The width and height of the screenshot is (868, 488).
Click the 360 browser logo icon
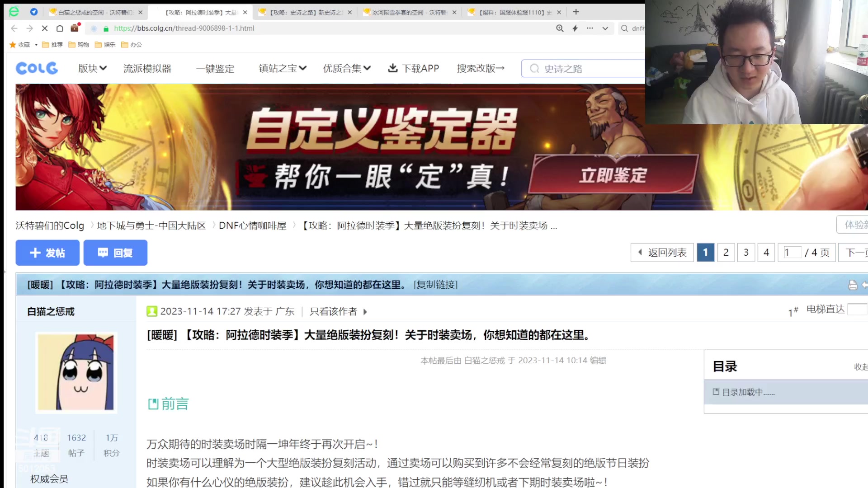pyautogui.click(x=14, y=12)
